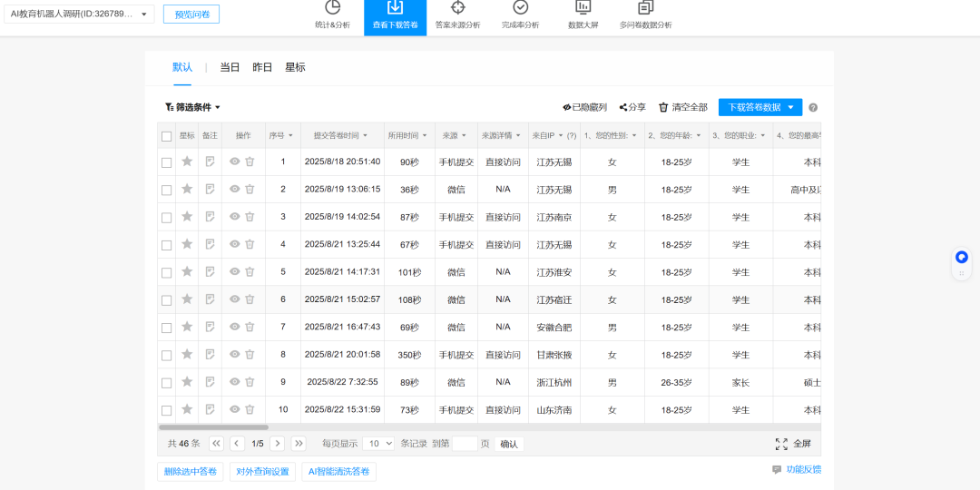Check the checkbox for row 5
Viewport: 980px width, 490px height.
point(166,272)
